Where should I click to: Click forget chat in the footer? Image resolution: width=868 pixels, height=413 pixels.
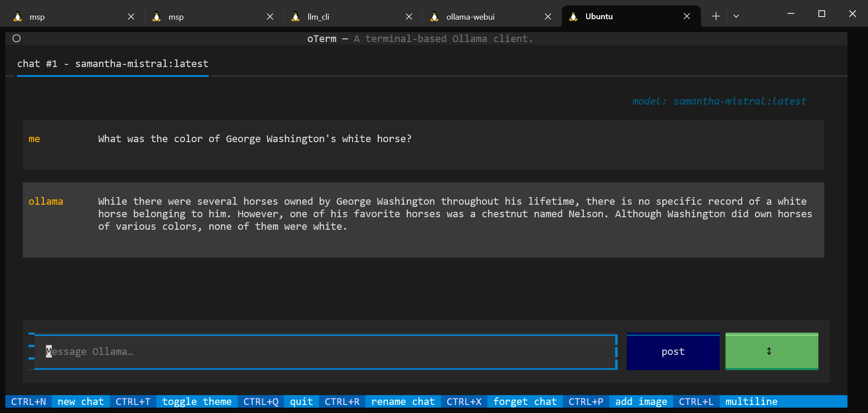click(524, 401)
